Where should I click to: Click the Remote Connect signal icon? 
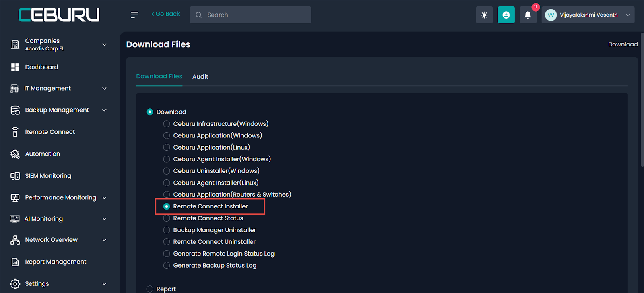[15, 132]
